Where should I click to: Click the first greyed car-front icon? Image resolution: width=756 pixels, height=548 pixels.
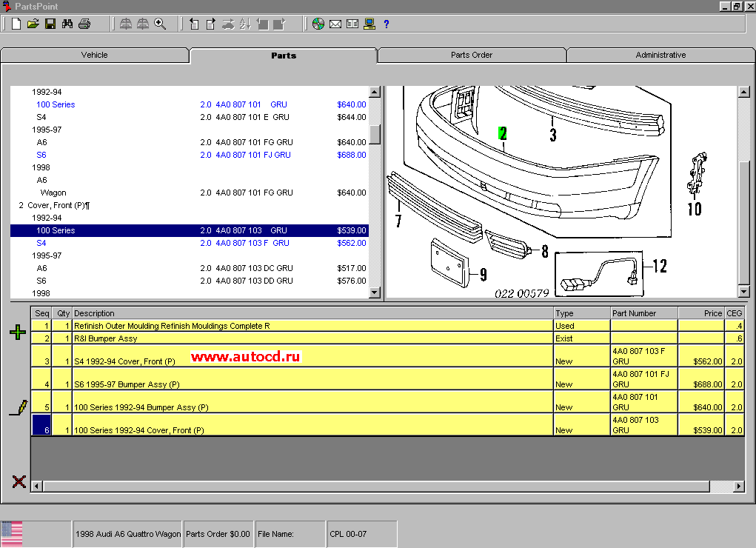click(126, 24)
